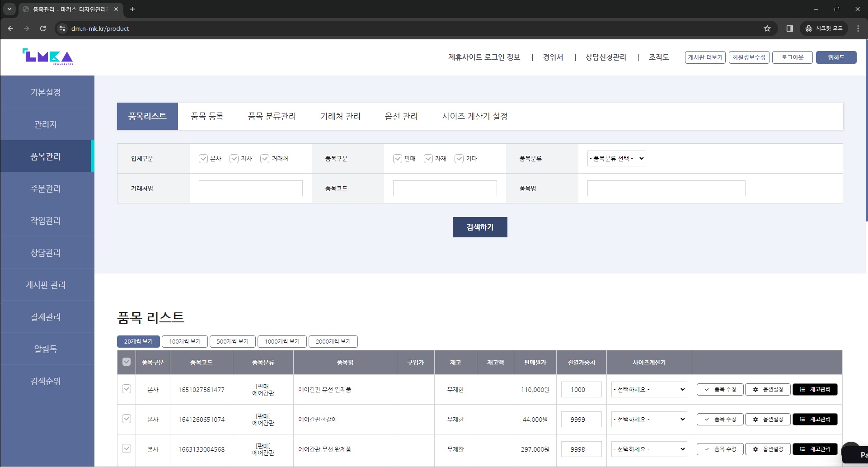Bookmark this page with the star icon
868x467 pixels.
767,28
